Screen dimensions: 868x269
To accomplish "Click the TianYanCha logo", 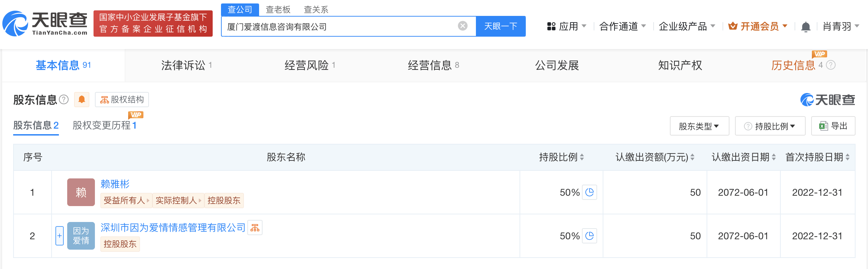I will 45,24.
